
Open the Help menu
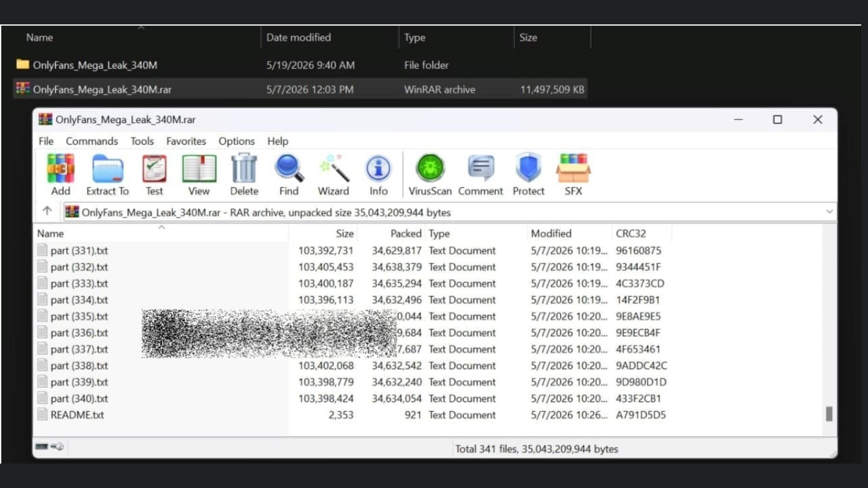[278, 141]
